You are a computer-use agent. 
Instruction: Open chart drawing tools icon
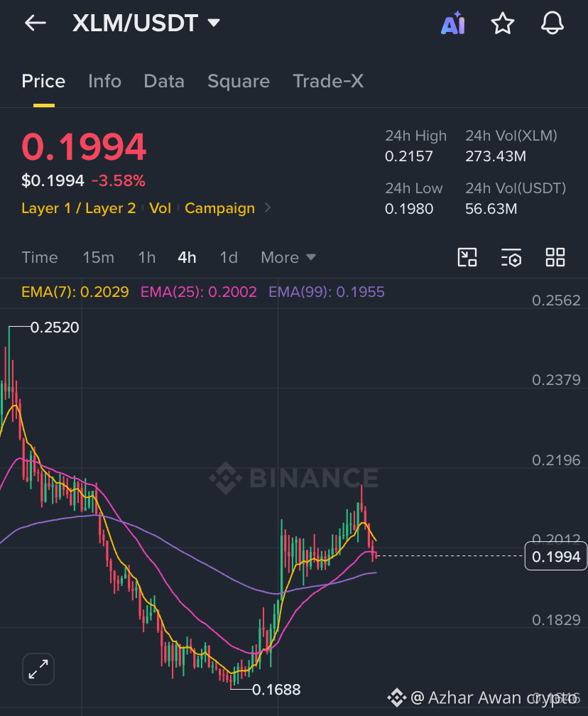[x=467, y=257]
